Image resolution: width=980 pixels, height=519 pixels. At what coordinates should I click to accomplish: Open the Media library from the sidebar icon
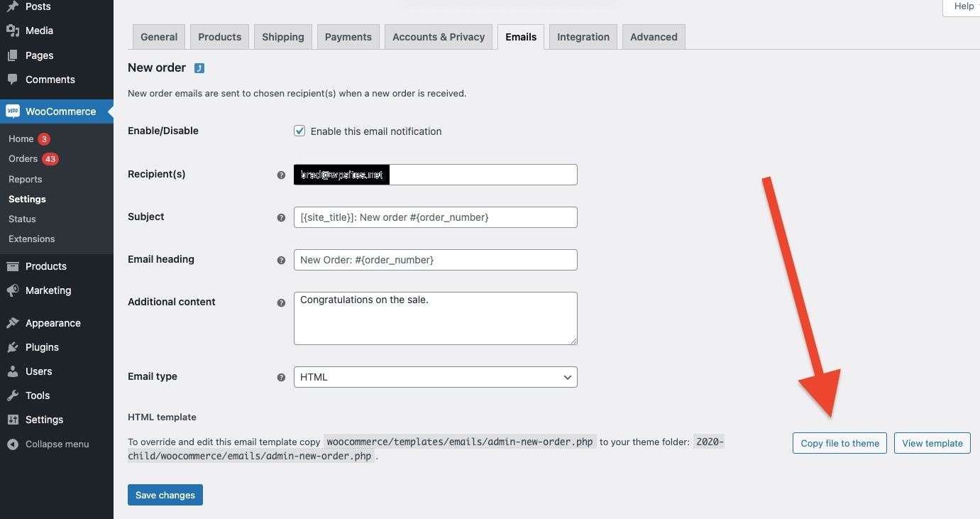pos(14,31)
